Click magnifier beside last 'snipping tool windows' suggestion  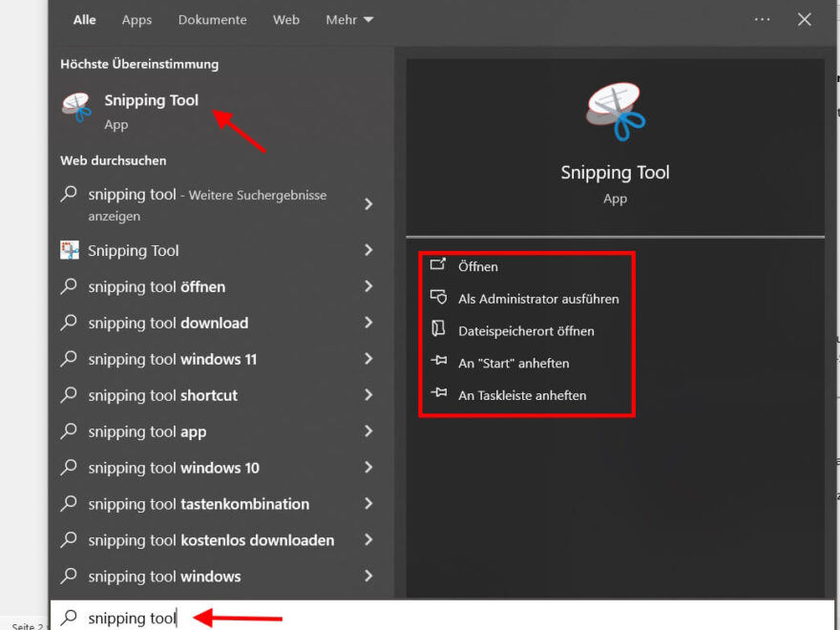click(69, 576)
